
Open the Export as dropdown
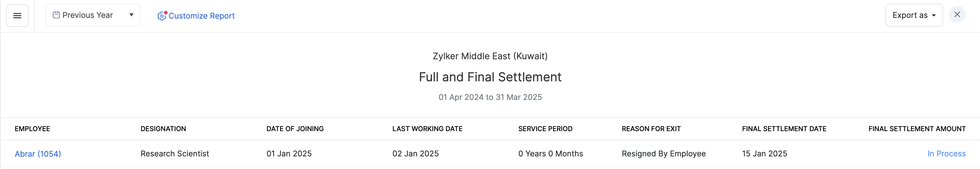(x=914, y=15)
